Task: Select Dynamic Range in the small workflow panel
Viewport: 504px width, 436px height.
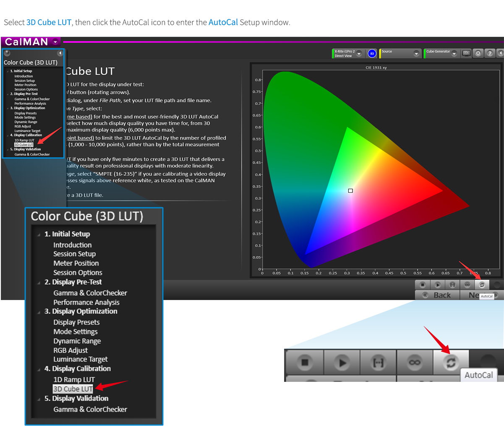Action: (x=26, y=122)
